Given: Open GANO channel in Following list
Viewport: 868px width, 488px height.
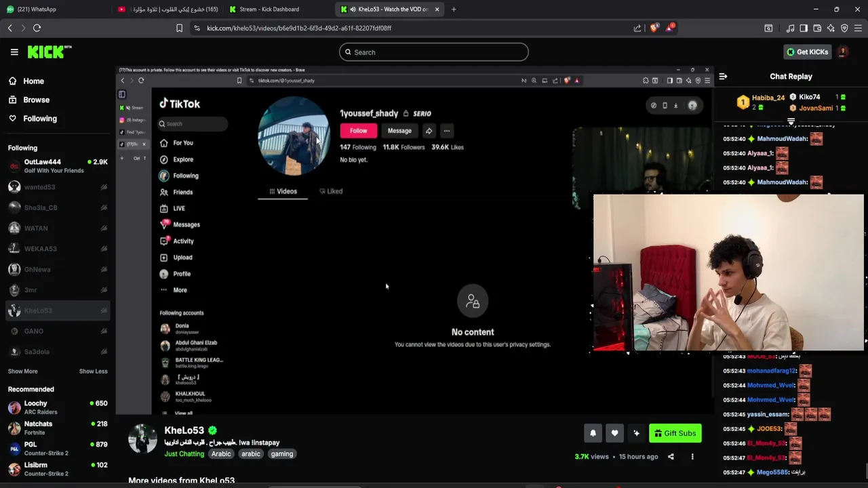Looking at the screenshot, I should [58, 331].
